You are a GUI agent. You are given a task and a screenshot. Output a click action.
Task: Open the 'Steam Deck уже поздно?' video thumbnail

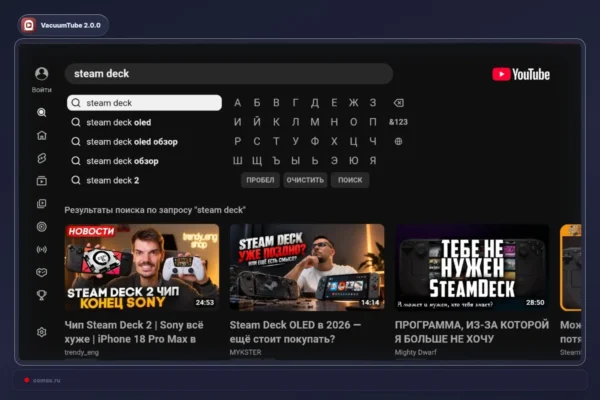[307, 267]
